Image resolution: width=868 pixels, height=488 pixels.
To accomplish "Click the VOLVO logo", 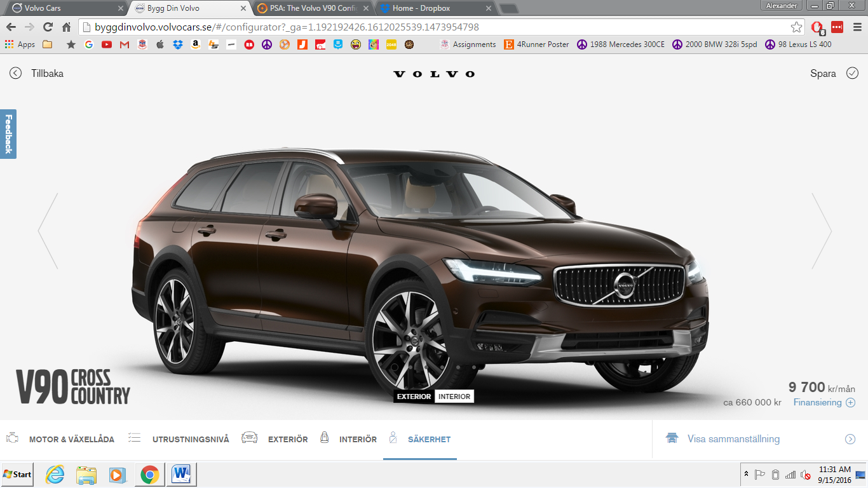I will pos(434,74).
